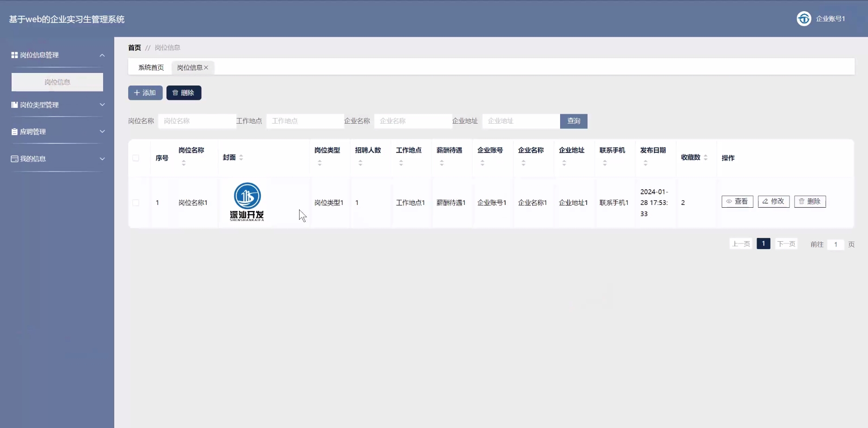Focus the 工作地点 search field
The height and width of the screenshot is (428, 868).
[x=305, y=121]
